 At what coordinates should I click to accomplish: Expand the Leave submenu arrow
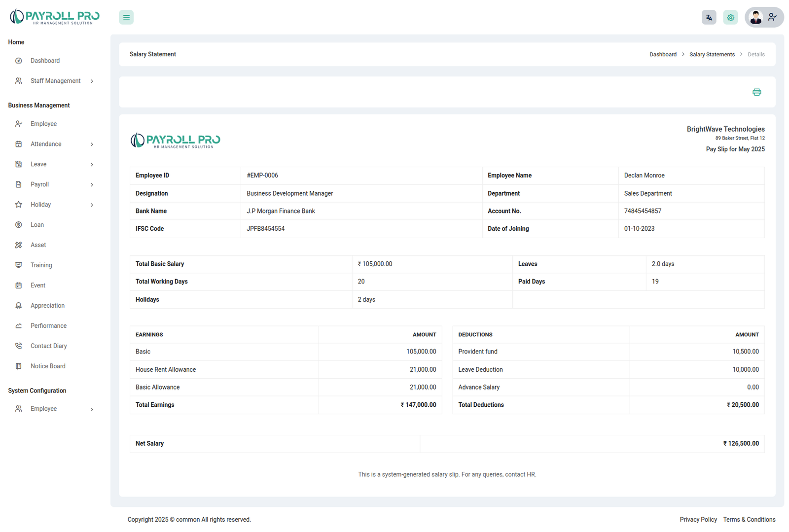(92, 165)
